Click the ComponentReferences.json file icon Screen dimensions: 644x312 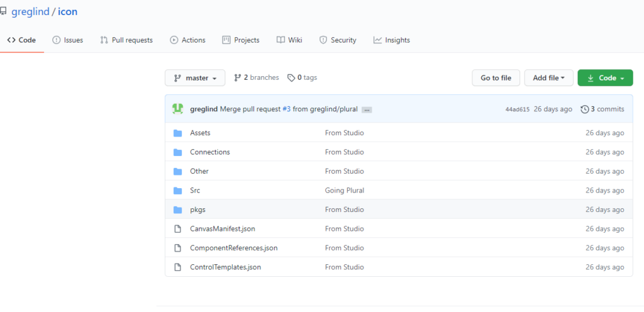point(177,248)
